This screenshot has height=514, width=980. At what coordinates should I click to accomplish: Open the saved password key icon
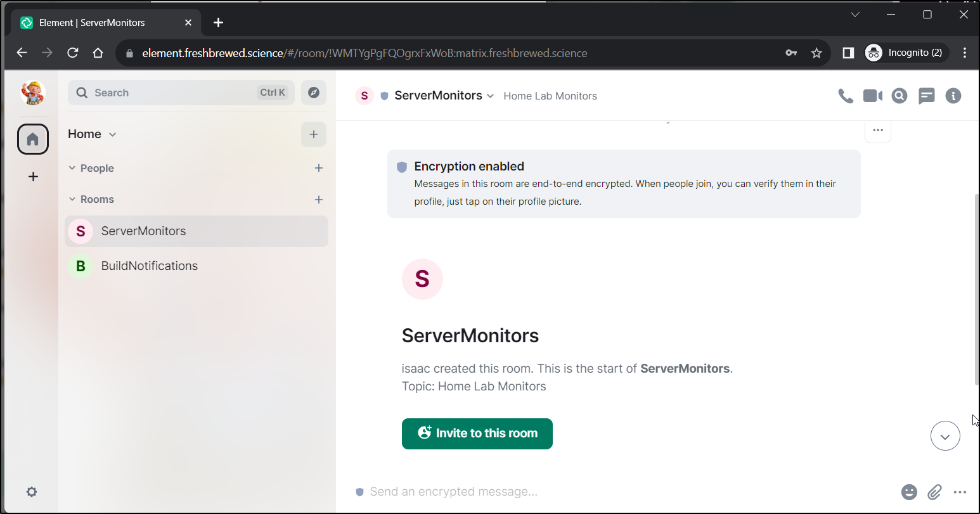click(x=791, y=53)
